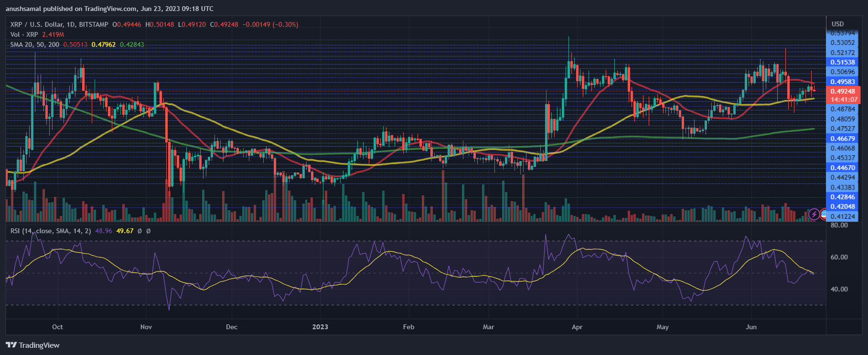Click the purple lightning bolt icon

pyautogui.click(x=814, y=214)
